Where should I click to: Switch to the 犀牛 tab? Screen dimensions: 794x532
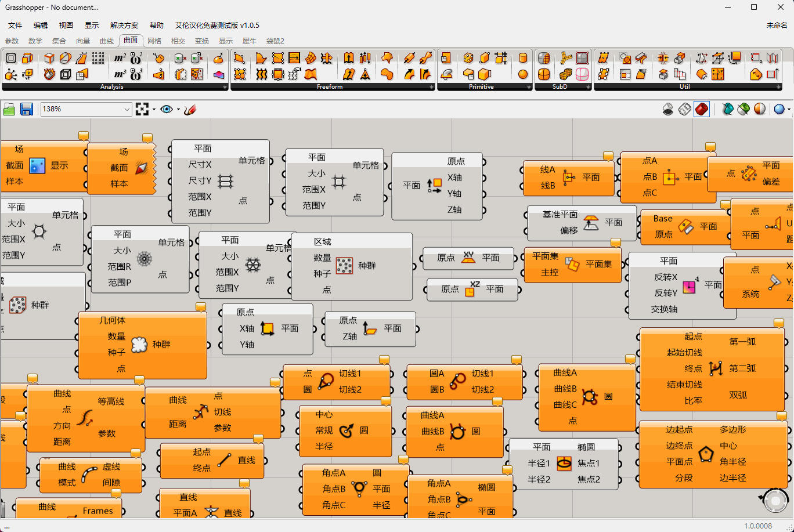pos(250,41)
